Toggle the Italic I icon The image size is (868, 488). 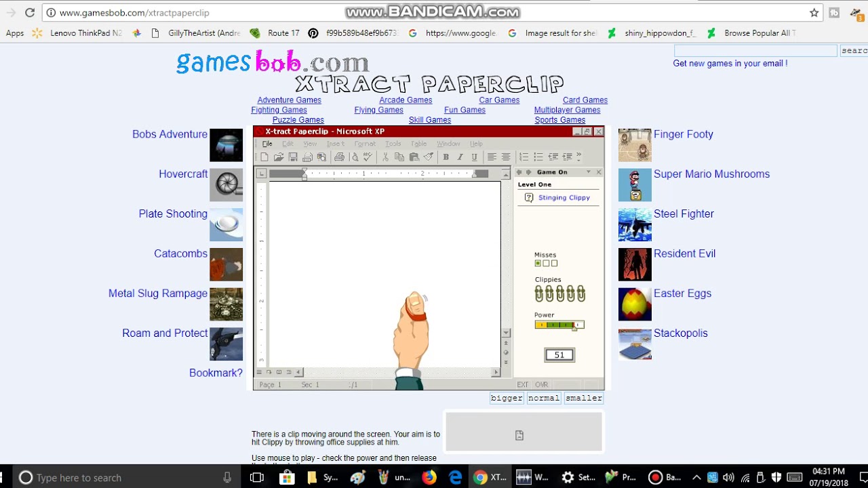coord(460,157)
